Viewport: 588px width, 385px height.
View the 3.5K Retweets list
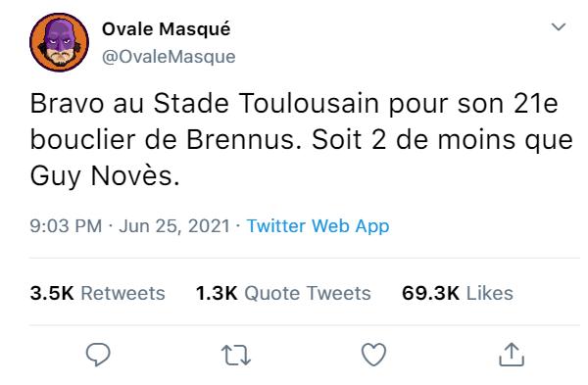click(x=97, y=293)
